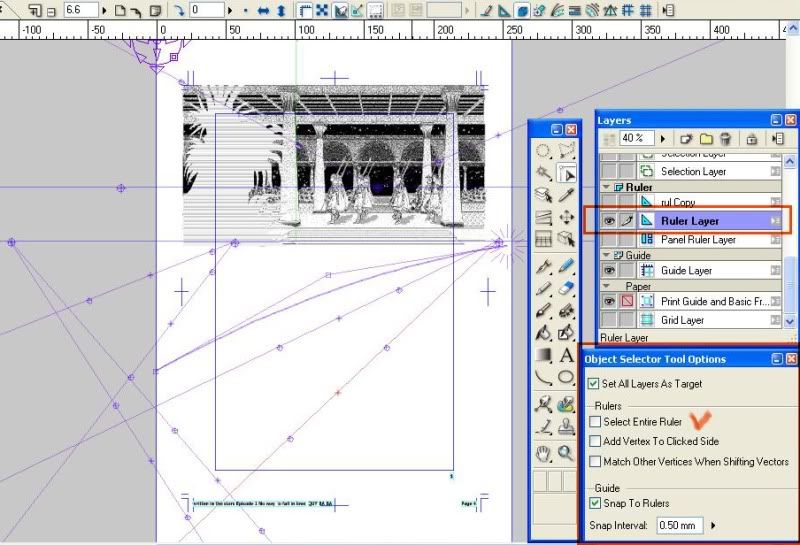The height and width of the screenshot is (545, 800).
Task: Disable Snap To Rulers checkbox
Action: pyautogui.click(x=595, y=503)
